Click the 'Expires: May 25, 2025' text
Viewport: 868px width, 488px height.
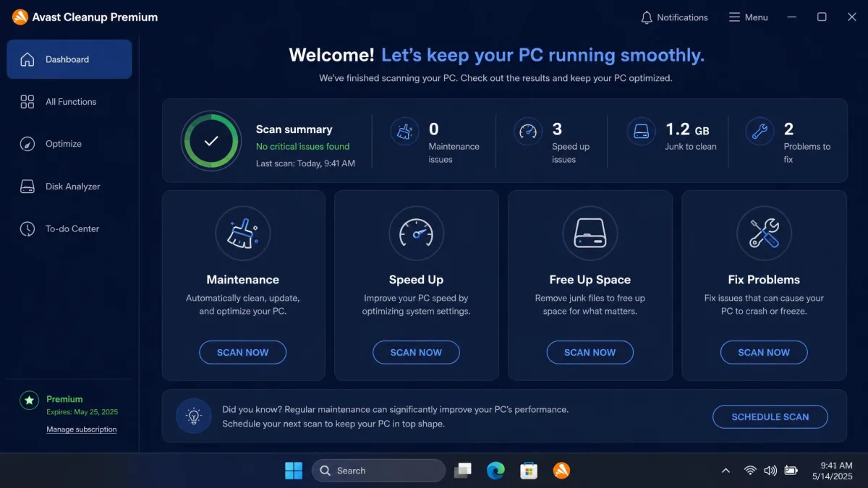tap(82, 412)
